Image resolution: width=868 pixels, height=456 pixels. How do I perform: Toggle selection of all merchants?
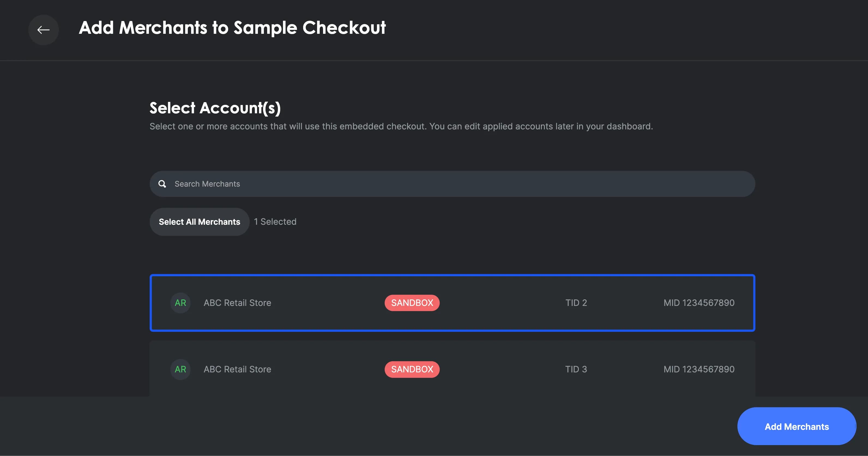click(200, 222)
